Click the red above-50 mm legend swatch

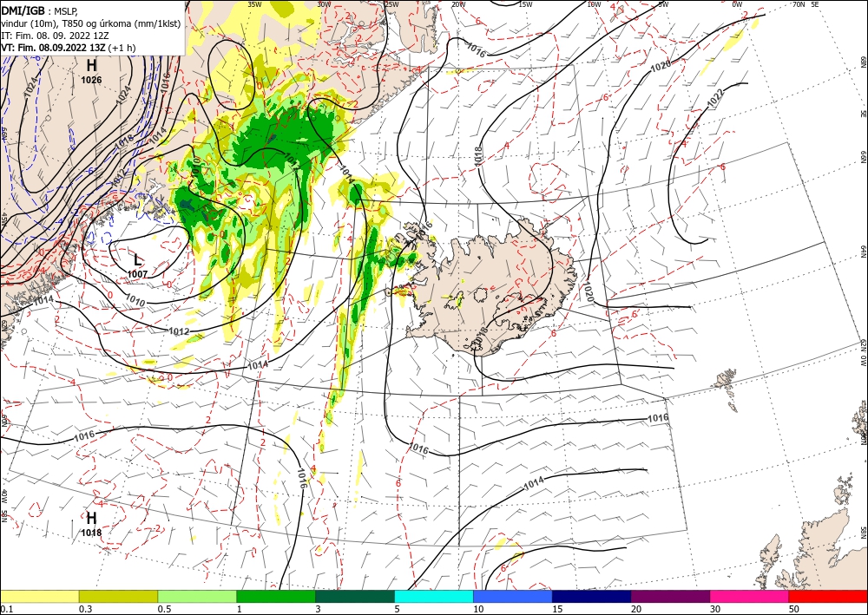click(x=828, y=596)
